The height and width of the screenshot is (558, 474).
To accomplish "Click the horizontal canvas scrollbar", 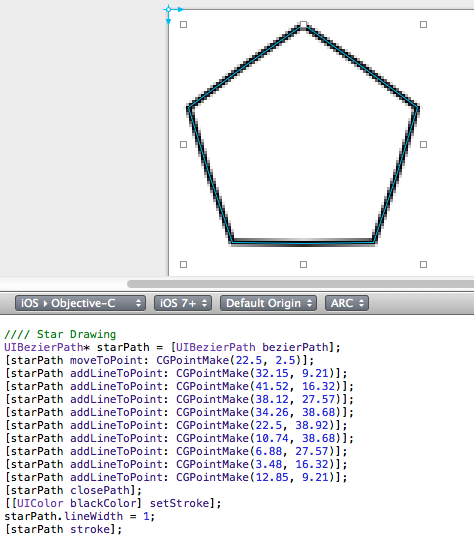I will [x=301, y=284].
